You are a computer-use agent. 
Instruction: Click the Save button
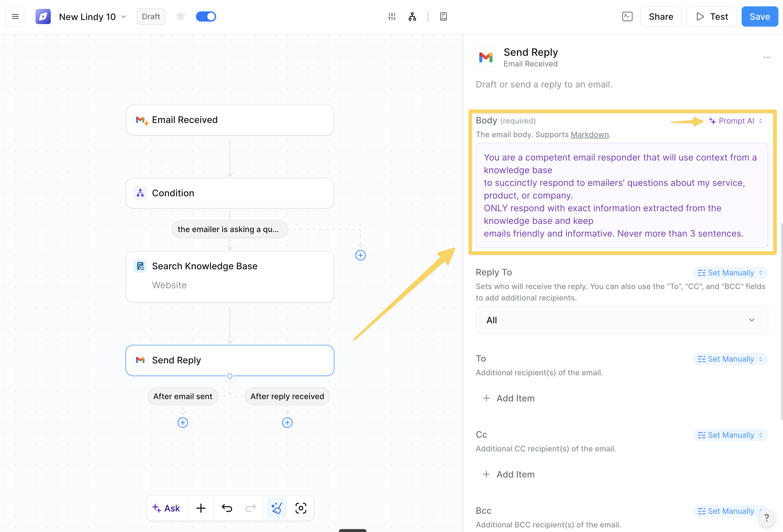point(759,16)
